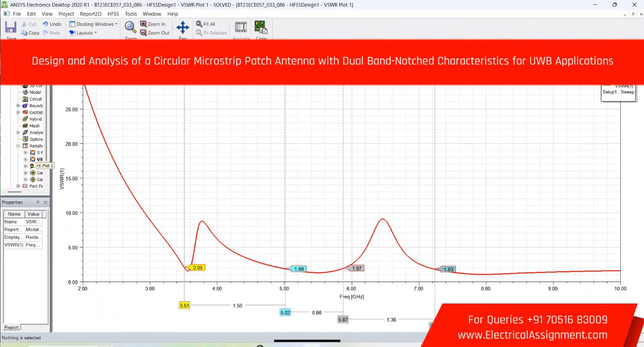Click the Copy image toolbar icon
The height and width of the screenshot is (347, 644).
click(x=261, y=28)
